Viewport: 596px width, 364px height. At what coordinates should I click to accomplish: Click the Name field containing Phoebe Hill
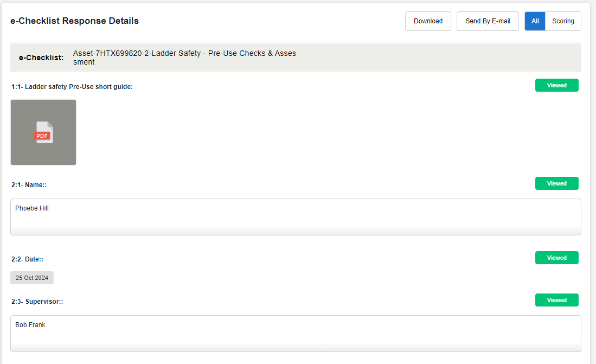coord(296,217)
